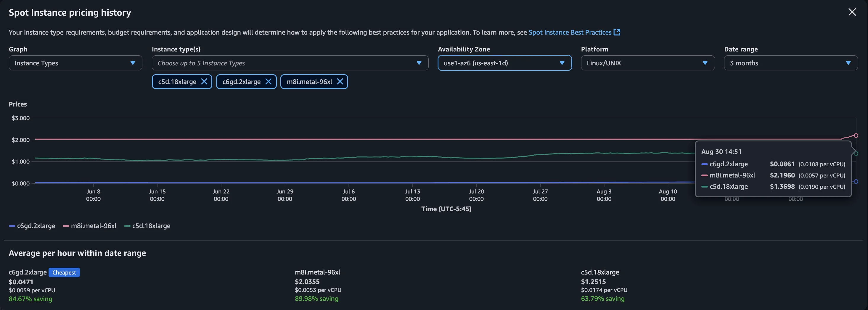The width and height of the screenshot is (868, 310).
Task: Click the $3.000 y-axis label
Action: pos(20,118)
